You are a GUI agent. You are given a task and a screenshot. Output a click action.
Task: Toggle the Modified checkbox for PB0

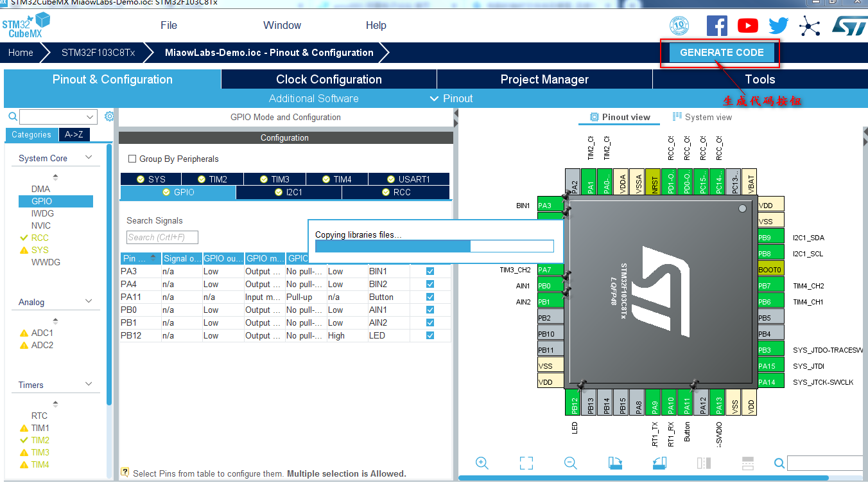coord(430,310)
